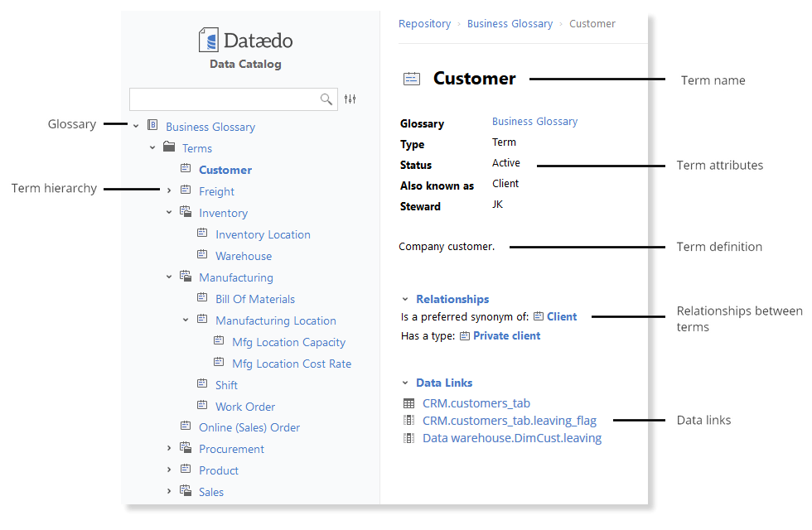Viewport: 812px width, 530px height.
Task: Open the search filter settings icon
Action: pyautogui.click(x=350, y=99)
